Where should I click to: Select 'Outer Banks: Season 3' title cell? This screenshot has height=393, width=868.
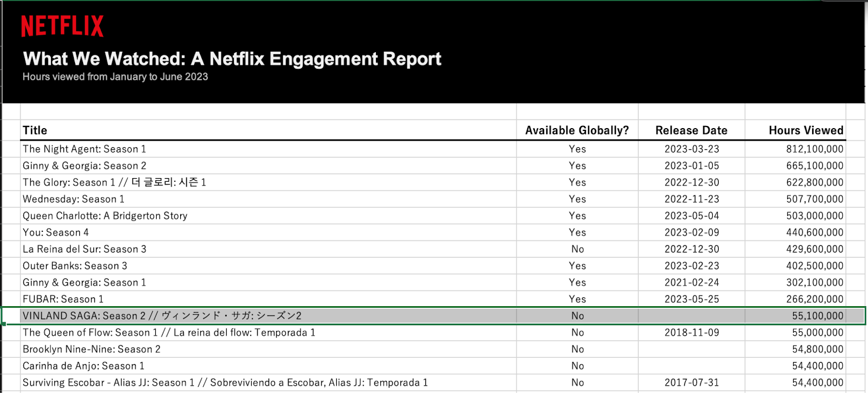coord(269,266)
